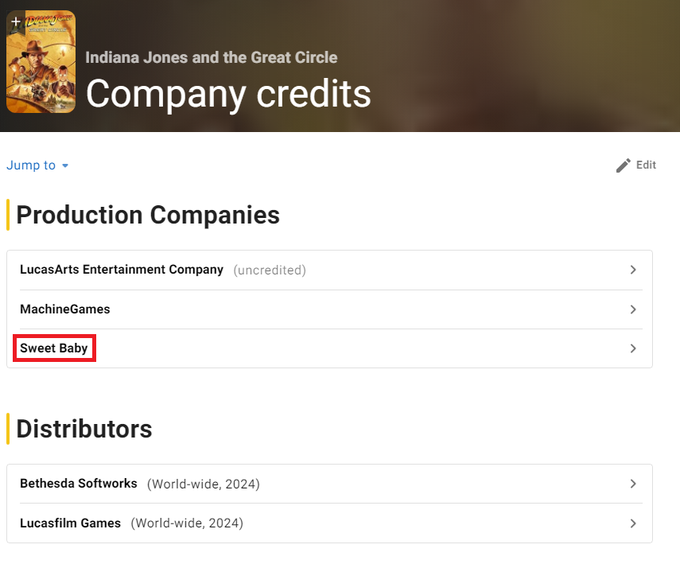Image resolution: width=680 pixels, height=564 pixels.
Task: Click the Company credits page heading
Action: (228, 93)
